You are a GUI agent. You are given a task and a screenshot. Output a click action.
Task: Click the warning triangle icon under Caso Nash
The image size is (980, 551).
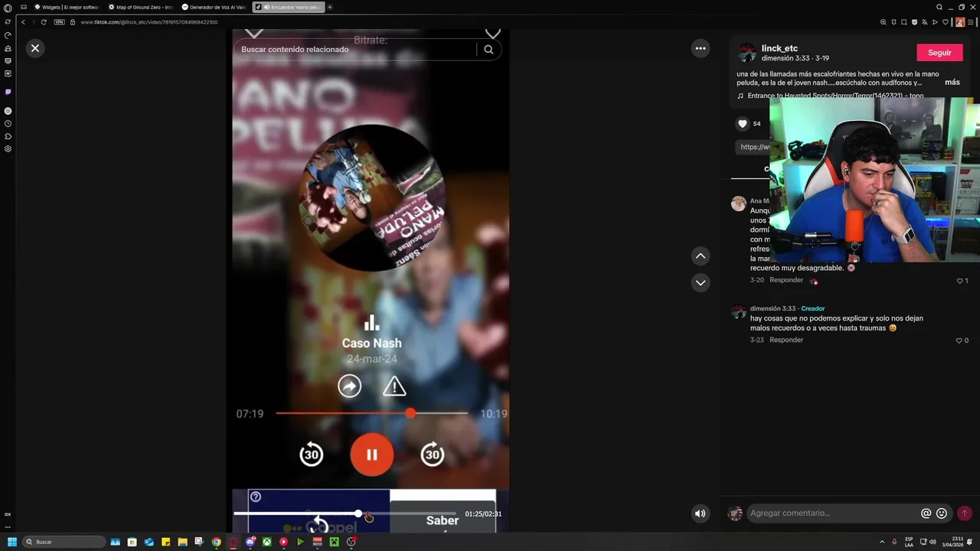pyautogui.click(x=394, y=386)
